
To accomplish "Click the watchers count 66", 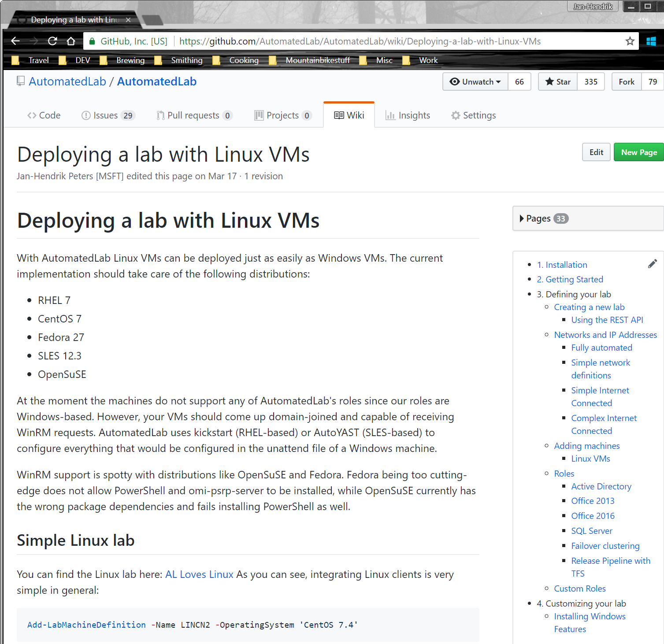I will click(519, 82).
